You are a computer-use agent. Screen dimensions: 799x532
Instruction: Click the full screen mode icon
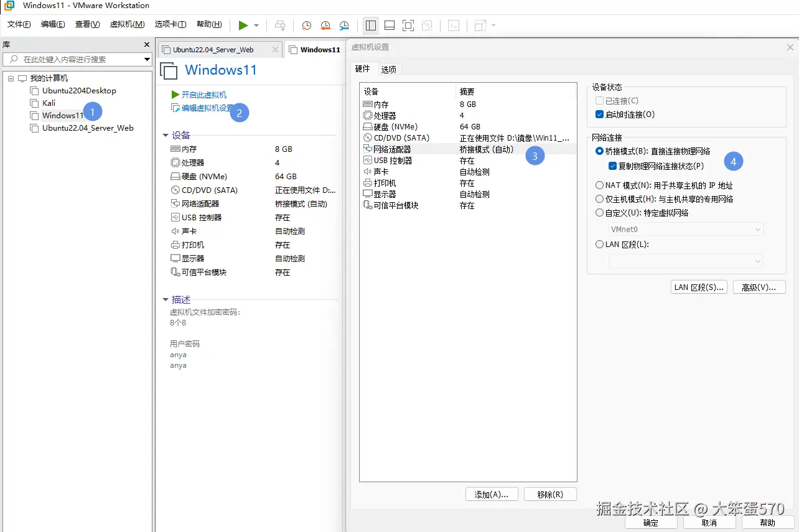pyautogui.click(x=408, y=26)
